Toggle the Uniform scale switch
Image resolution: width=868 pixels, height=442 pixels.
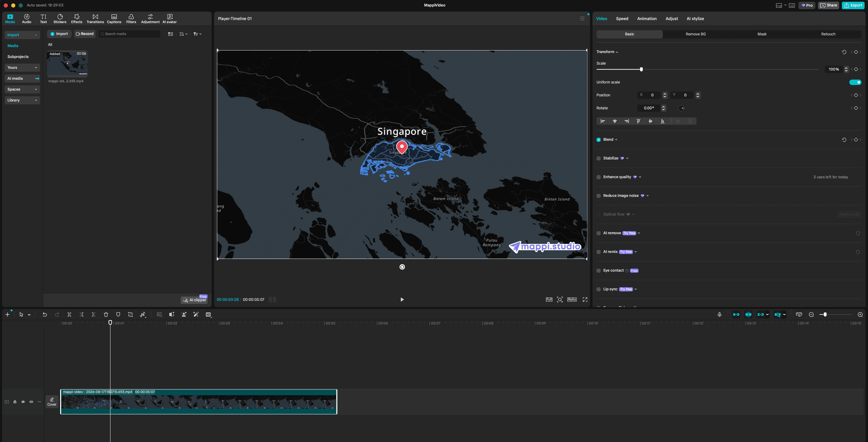click(x=855, y=82)
